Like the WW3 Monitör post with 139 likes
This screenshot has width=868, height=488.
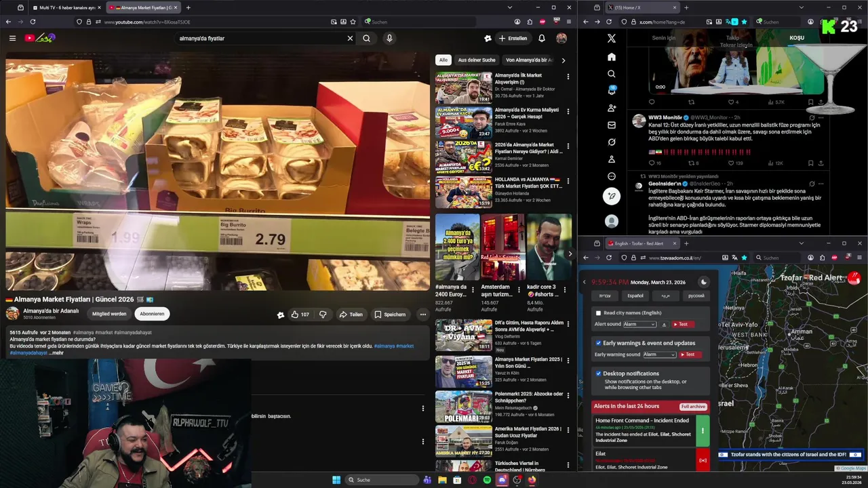735,163
